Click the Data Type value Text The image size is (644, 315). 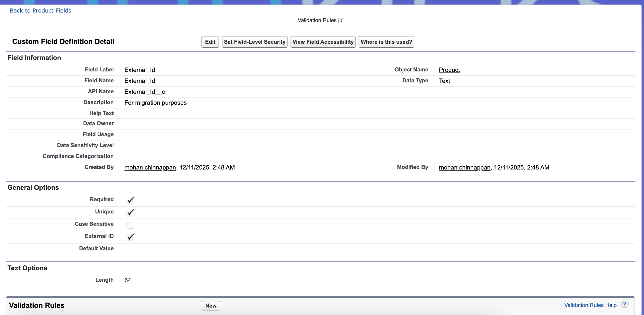click(444, 81)
